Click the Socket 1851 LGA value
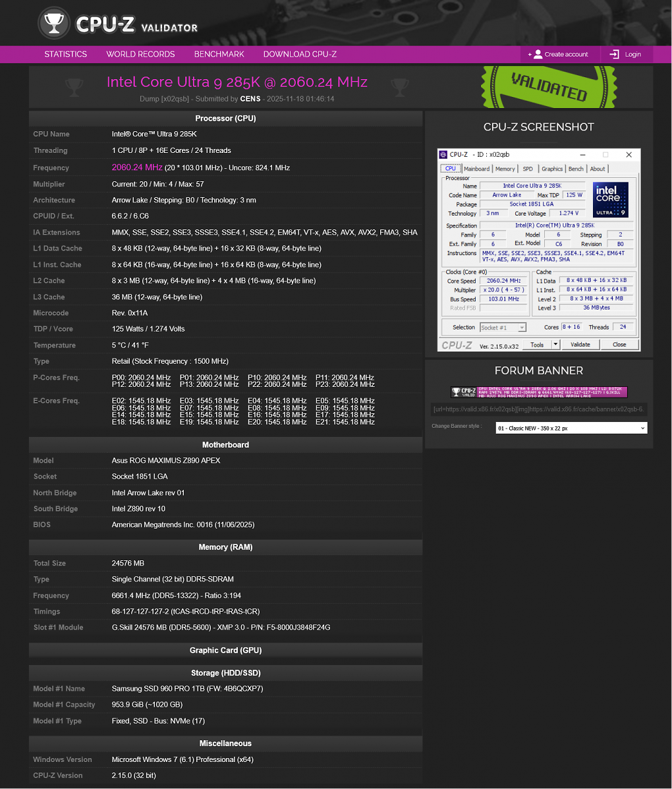The image size is (672, 789). click(x=140, y=477)
